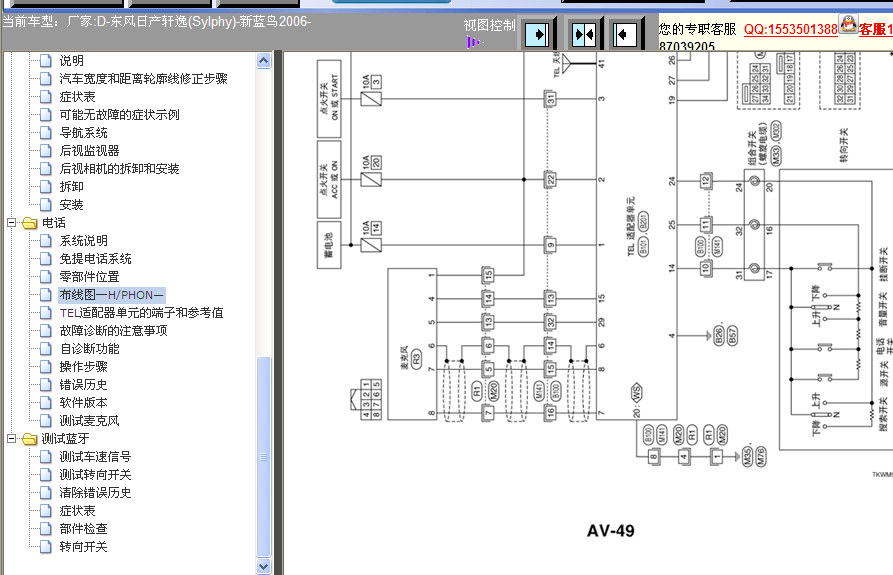
Task: Open the 安装 entry
Action: [x=72, y=204]
